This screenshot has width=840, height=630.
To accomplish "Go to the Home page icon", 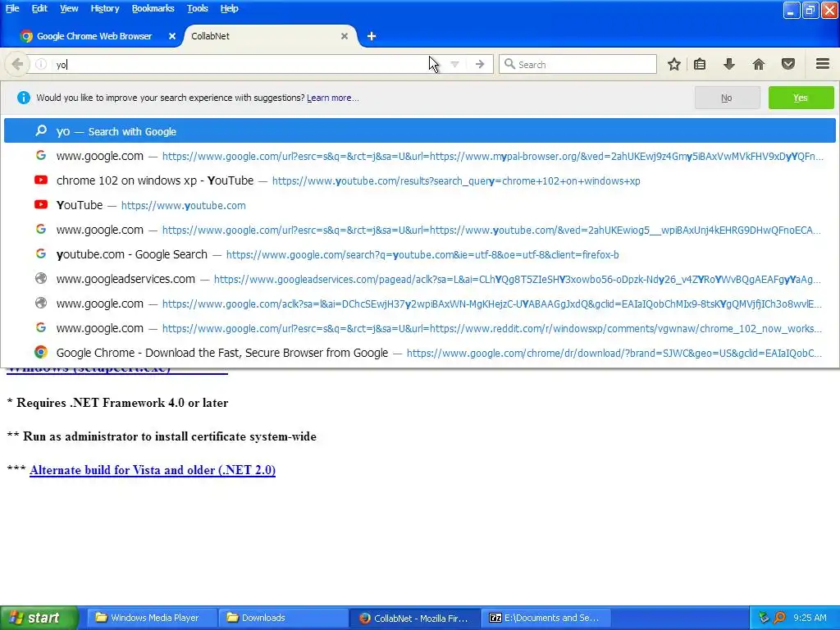I will tap(758, 64).
